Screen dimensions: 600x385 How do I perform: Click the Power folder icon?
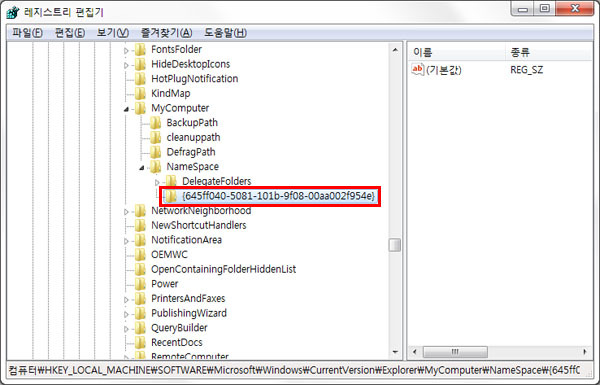coord(140,284)
